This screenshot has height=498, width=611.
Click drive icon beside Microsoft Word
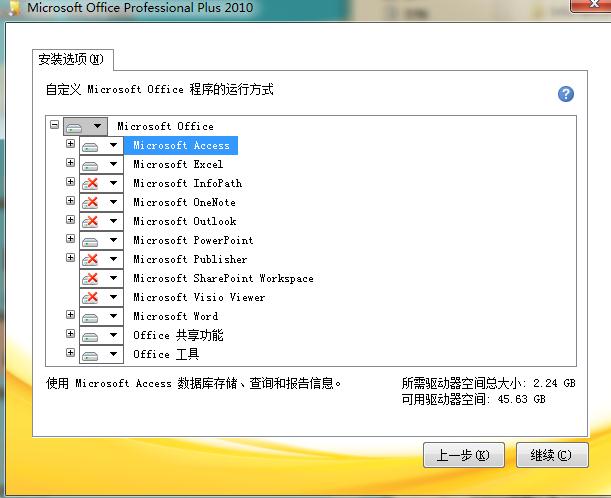(90, 317)
